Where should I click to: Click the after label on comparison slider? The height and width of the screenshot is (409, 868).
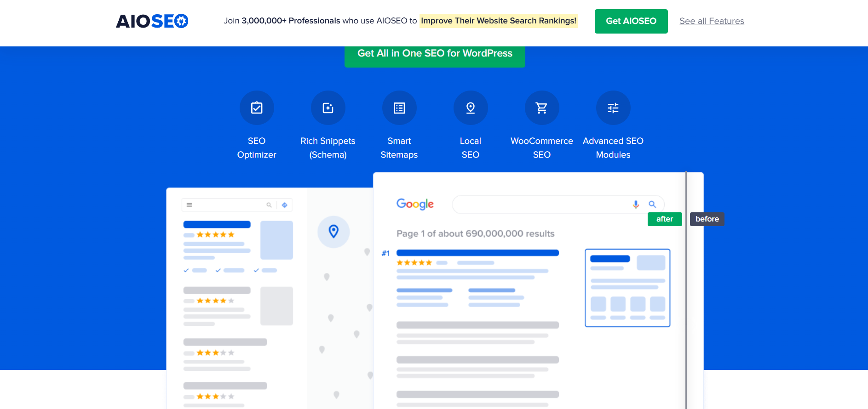tap(665, 219)
